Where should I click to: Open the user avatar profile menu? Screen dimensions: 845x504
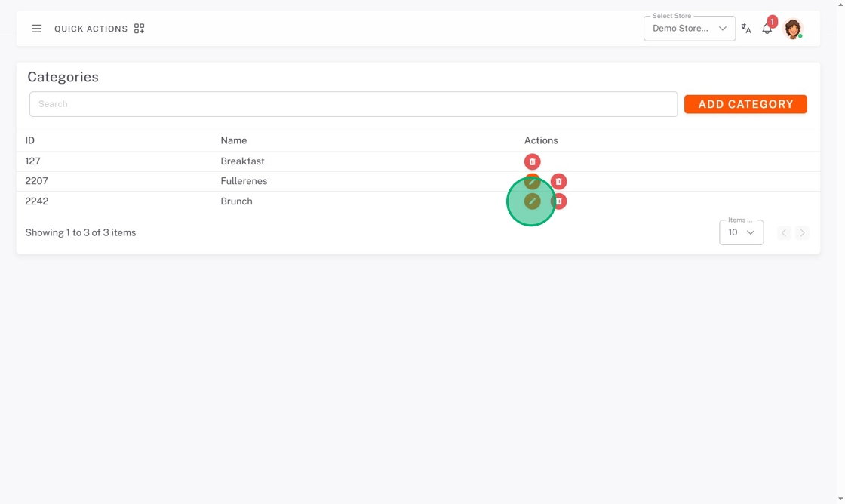(x=793, y=29)
